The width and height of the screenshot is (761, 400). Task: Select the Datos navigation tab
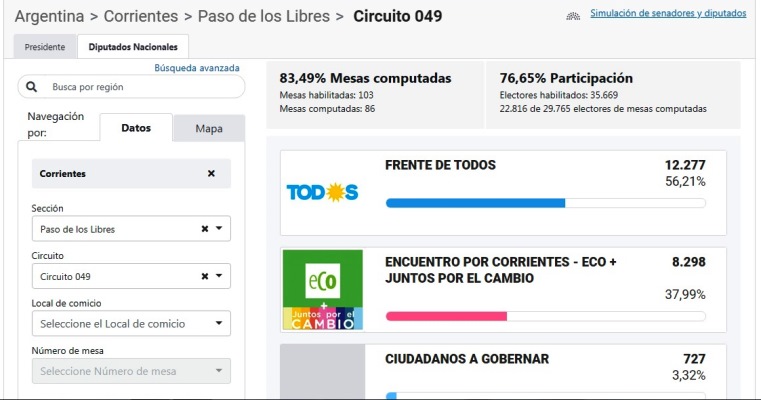tap(136, 128)
